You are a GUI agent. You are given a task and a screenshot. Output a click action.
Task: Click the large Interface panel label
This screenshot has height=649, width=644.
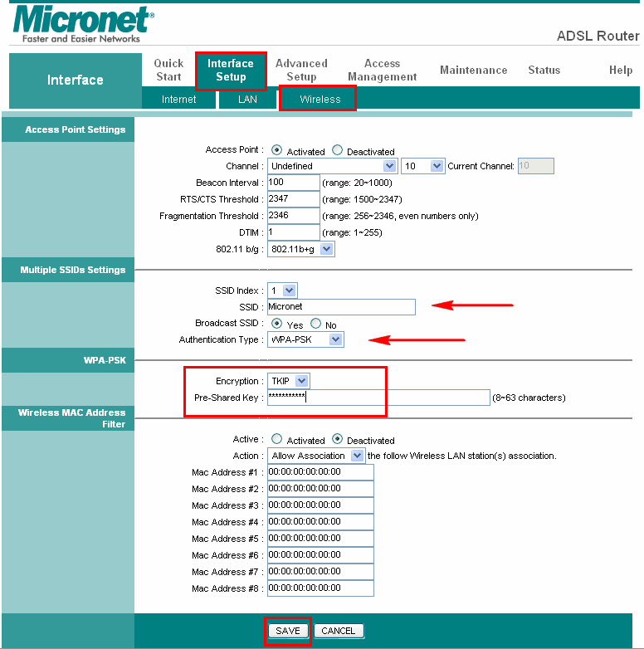75,80
